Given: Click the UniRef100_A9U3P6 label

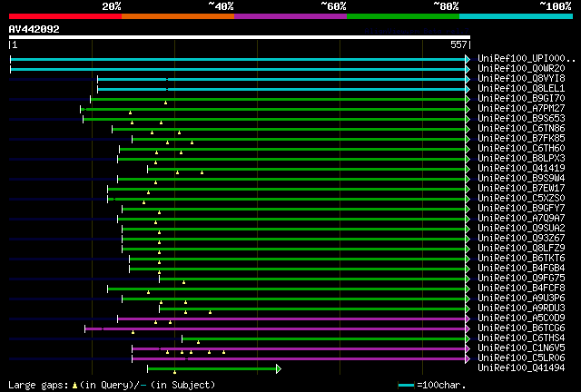Looking at the screenshot, I should click(x=521, y=299).
